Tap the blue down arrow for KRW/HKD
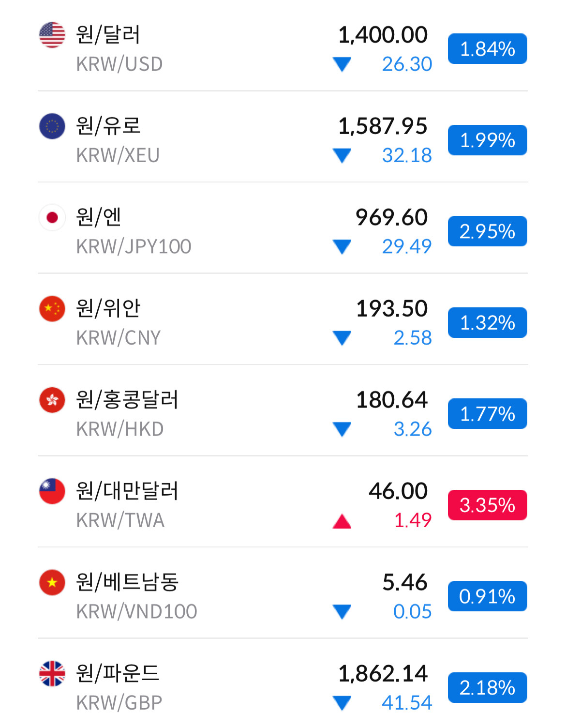This screenshot has width=566, height=728. 342,429
